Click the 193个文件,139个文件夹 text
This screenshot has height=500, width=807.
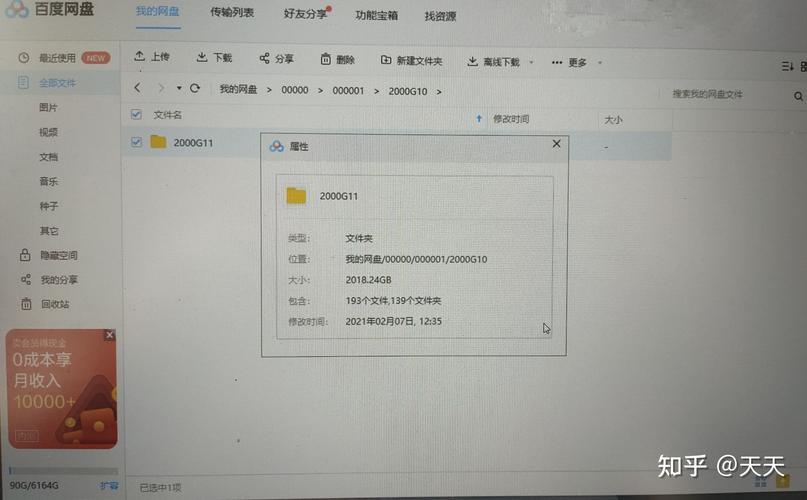pyautogui.click(x=393, y=300)
